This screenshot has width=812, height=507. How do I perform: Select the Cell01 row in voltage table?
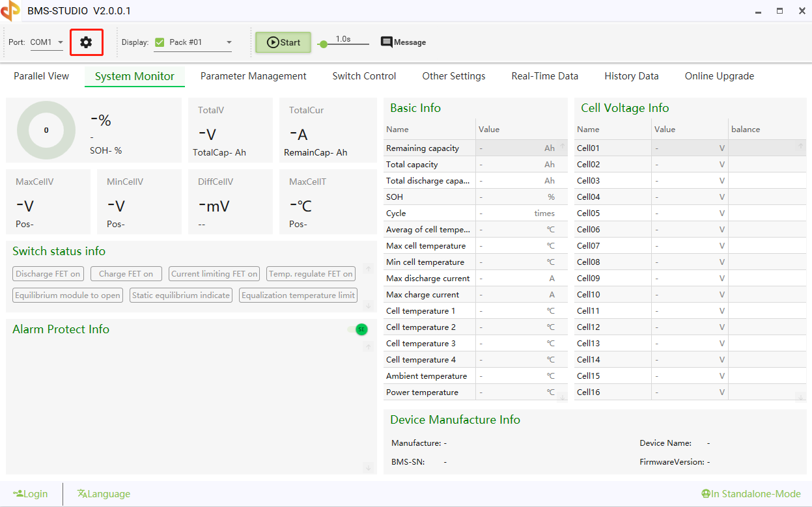(612, 148)
